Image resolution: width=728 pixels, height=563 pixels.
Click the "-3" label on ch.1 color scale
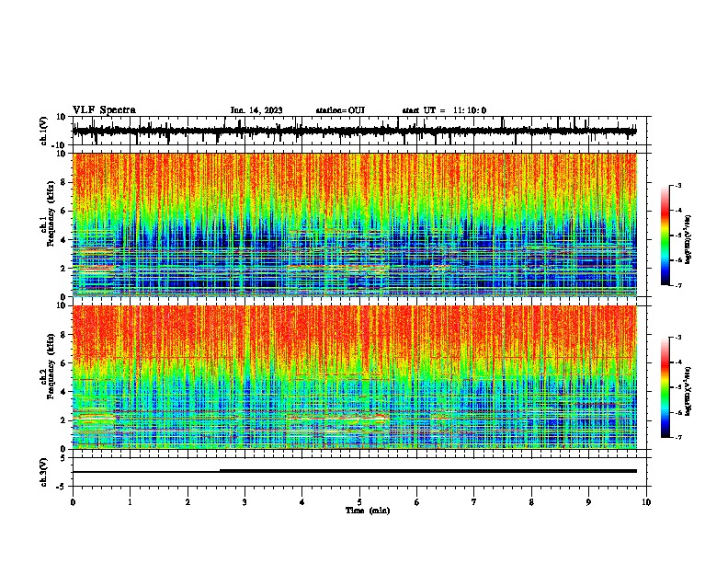tap(678, 185)
